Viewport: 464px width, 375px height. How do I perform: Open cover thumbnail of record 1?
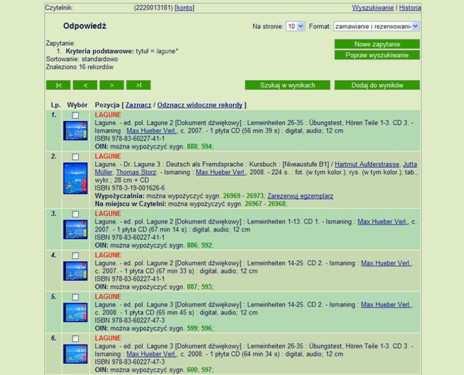click(x=76, y=130)
